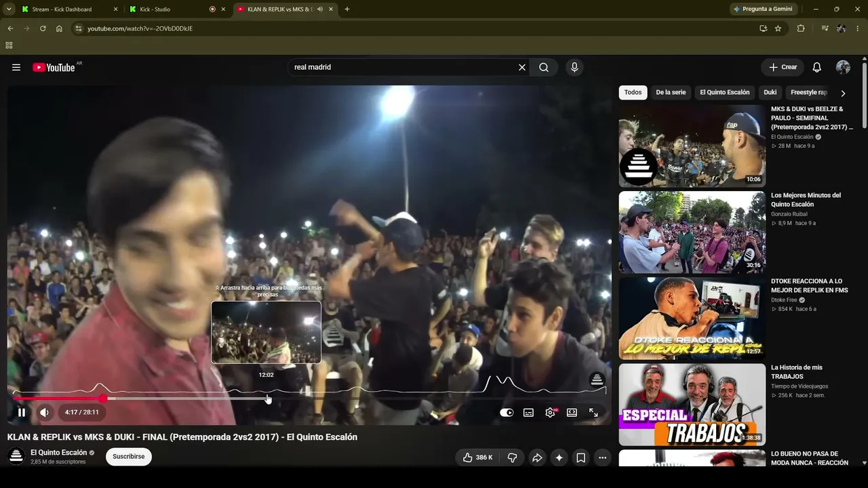The image size is (868, 488).
Task: Open the El Quinto Escalón channel avatar
Action: (x=16, y=456)
